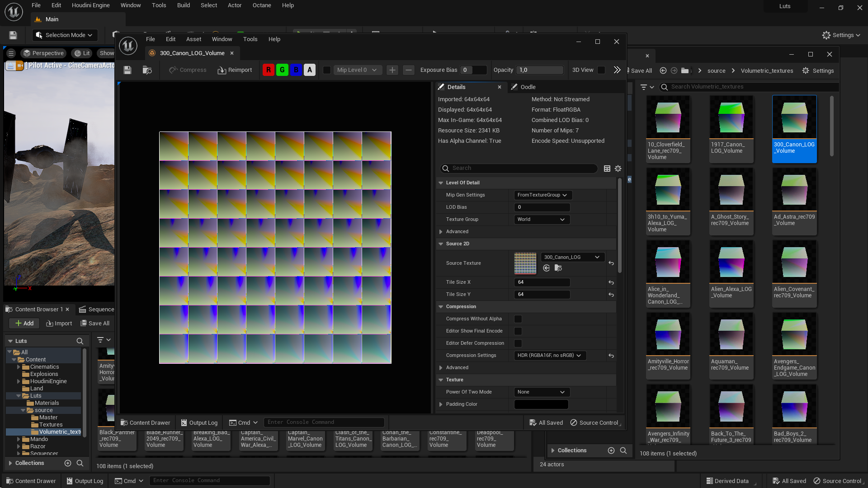Open the Selection Mode dropdown
Image resolution: width=868 pixels, height=488 pixels.
pos(65,35)
